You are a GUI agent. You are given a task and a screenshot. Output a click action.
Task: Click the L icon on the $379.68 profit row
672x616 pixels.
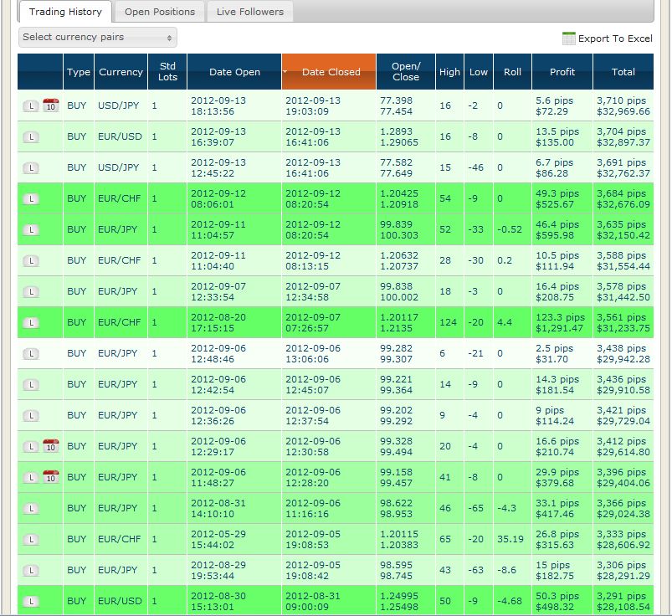[x=31, y=478]
